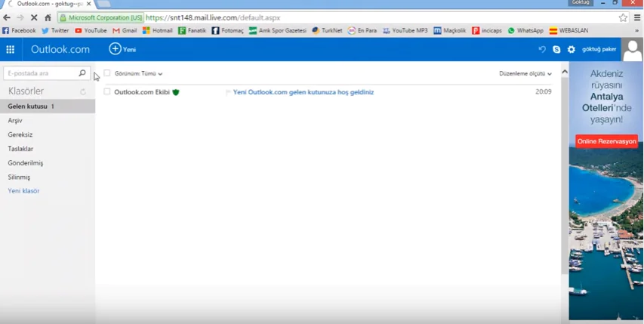Bookmark this page with the star icon
This screenshot has height=324, width=644.
(x=623, y=17)
